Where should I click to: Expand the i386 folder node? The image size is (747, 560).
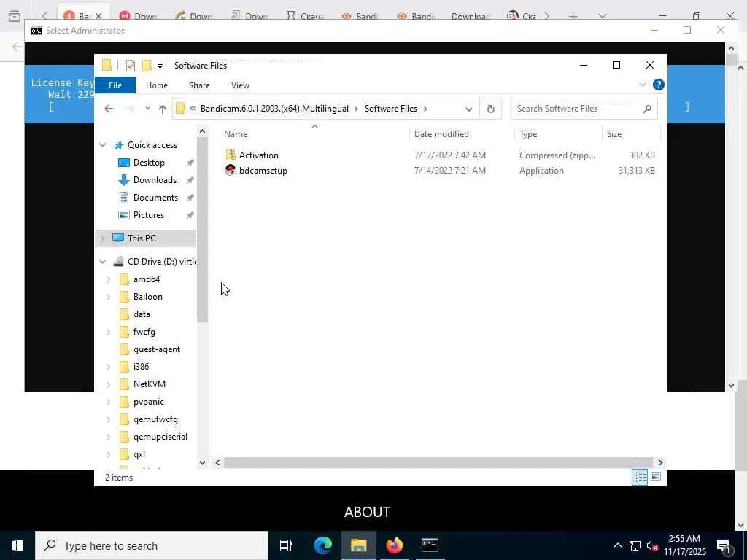click(109, 367)
